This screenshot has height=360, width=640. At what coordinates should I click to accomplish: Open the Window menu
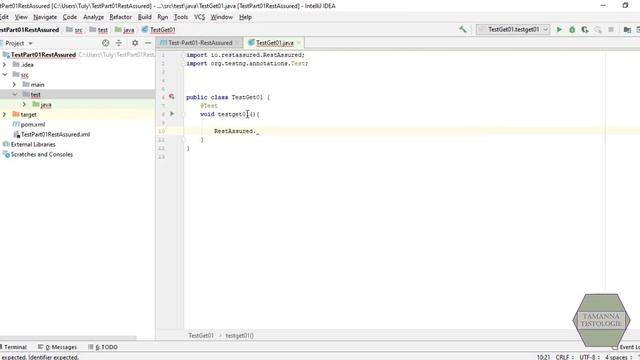point(222,17)
